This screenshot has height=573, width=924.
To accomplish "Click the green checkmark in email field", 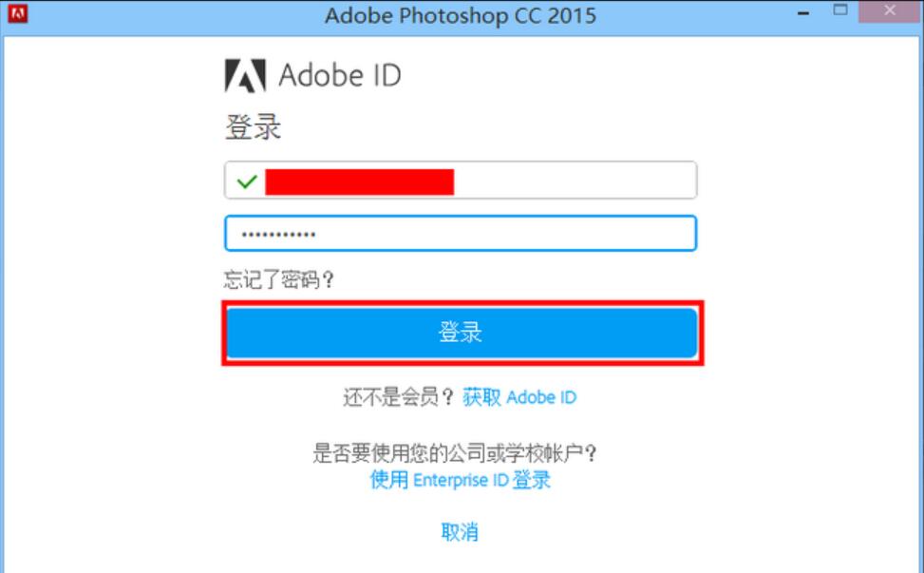I will click(x=247, y=181).
